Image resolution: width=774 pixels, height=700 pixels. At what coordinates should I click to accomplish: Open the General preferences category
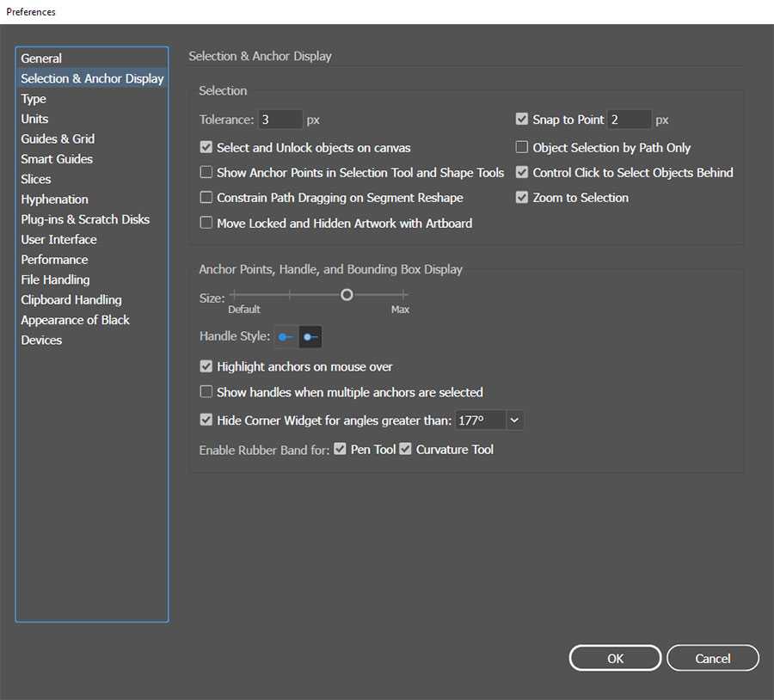[x=41, y=58]
